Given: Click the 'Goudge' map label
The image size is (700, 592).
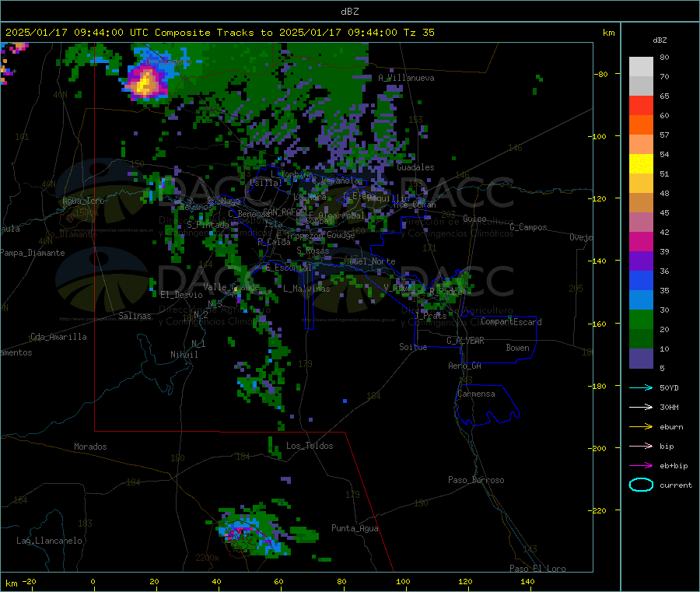Looking at the screenshot, I should pyautogui.click(x=341, y=235).
